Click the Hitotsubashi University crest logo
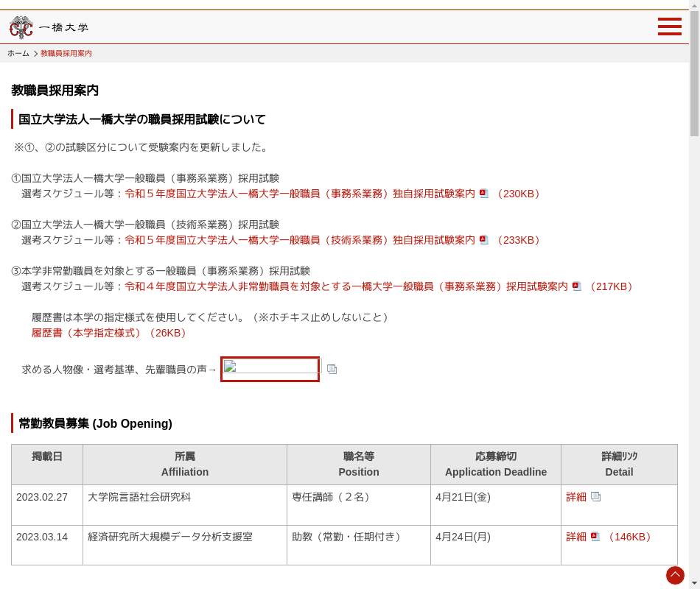Screen dimensions: 700x589 [x=21, y=27]
